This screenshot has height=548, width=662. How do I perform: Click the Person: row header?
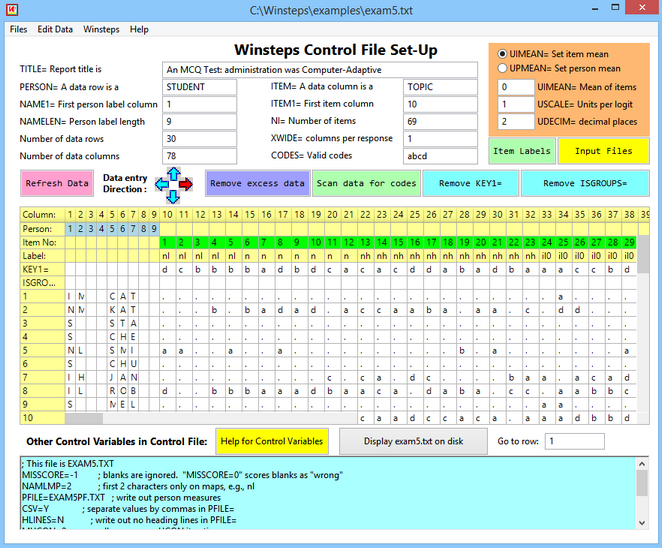click(43, 229)
